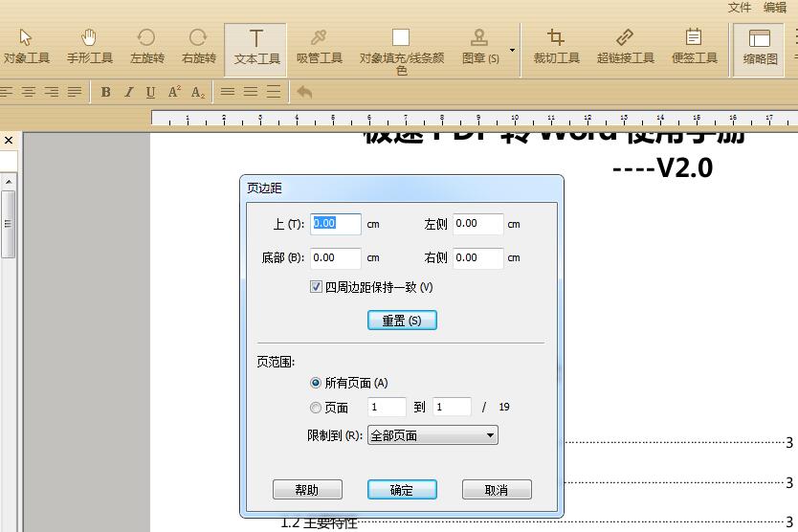The image size is (798, 532).
Task: Click the 重置 (S) reset button
Action: 402,321
